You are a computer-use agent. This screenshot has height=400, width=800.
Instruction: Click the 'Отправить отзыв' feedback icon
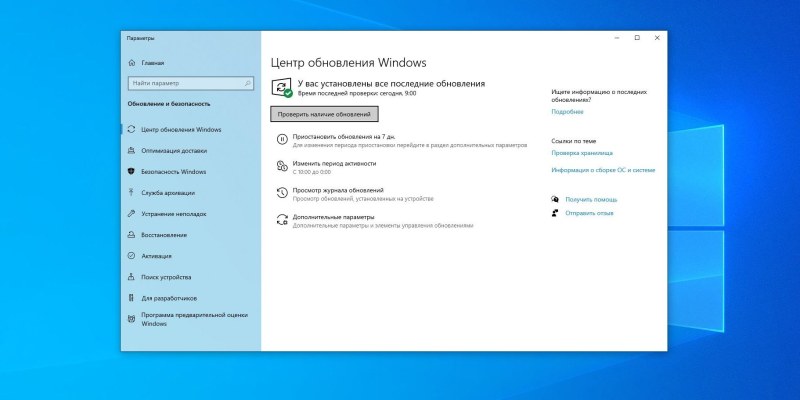(555, 213)
